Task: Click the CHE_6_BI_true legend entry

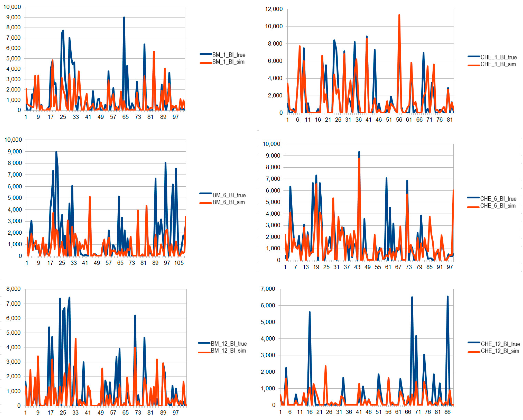Action: [x=498, y=199]
